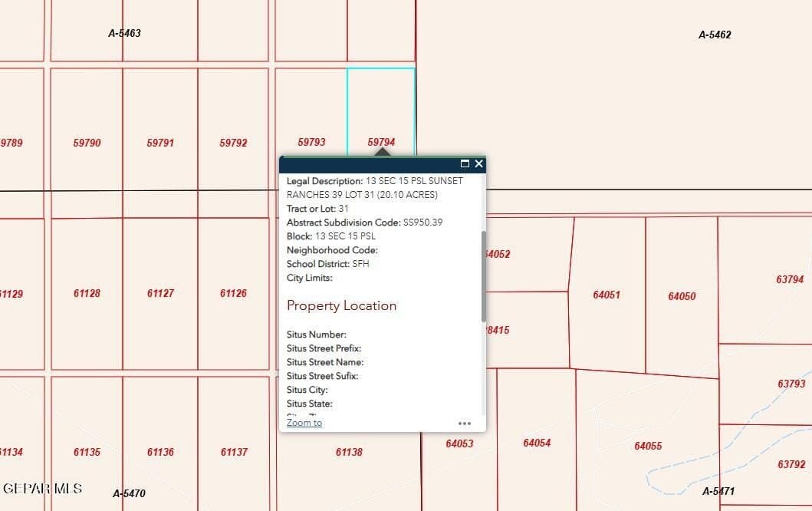
Task: Select parcel 59791 on the map
Action: (160, 143)
